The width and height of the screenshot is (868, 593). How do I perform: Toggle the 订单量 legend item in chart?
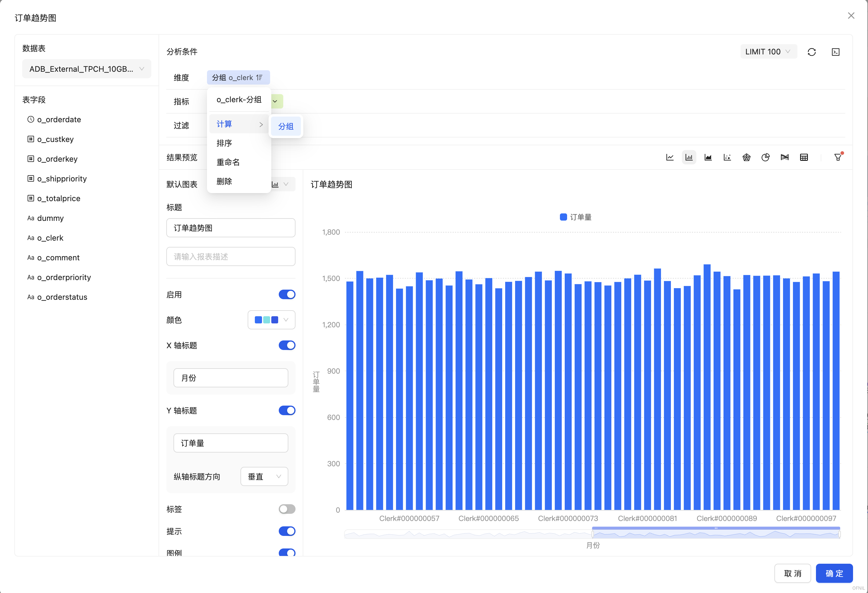pyautogui.click(x=575, y=217)
